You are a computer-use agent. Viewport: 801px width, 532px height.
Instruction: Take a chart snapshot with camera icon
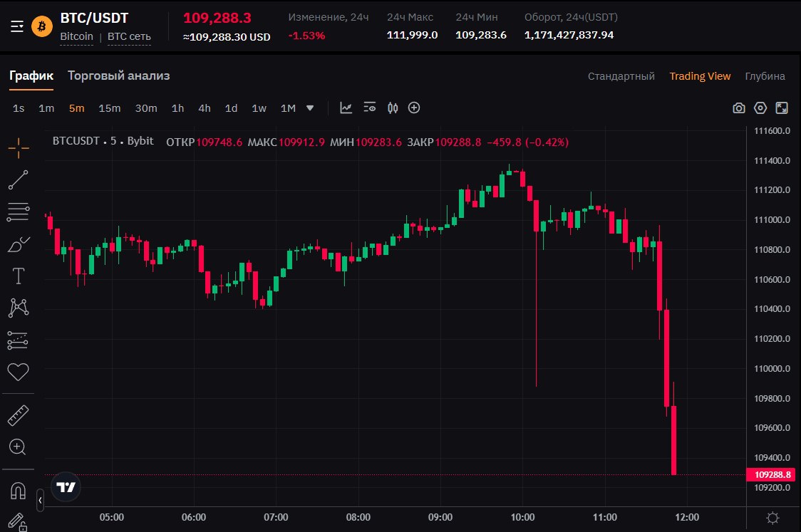739,108
